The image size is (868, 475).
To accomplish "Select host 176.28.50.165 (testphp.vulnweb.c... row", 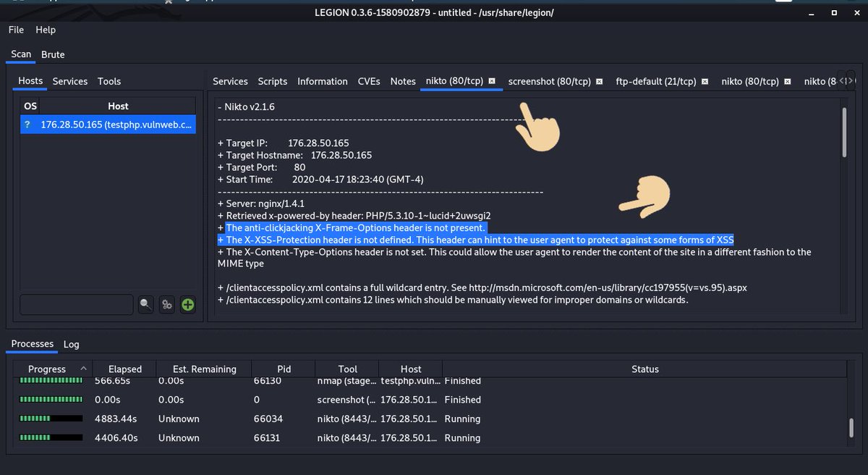I will click(x=108, y=125).
